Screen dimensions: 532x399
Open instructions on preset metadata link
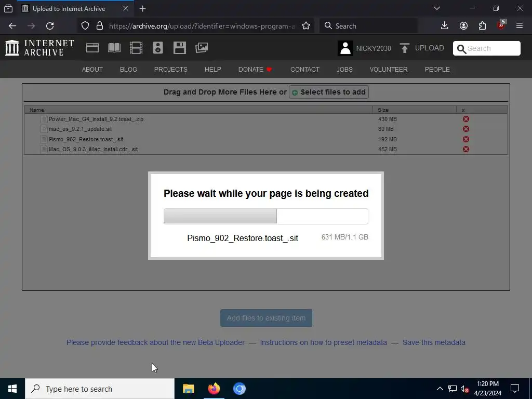point(323,342)
